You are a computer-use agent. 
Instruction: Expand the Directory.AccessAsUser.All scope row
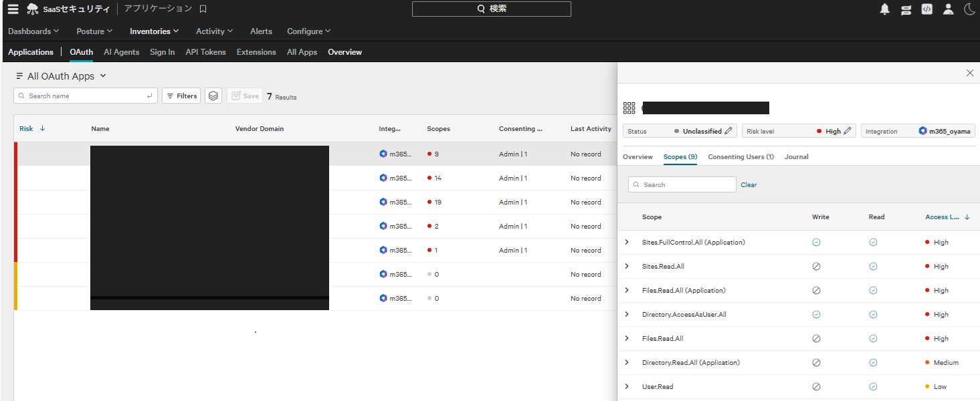point(627,314)
